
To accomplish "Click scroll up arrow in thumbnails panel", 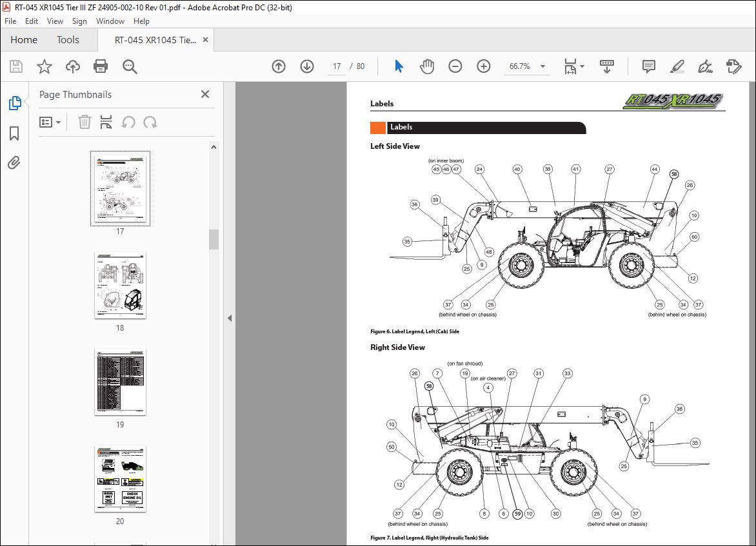I will pos(214,147).
